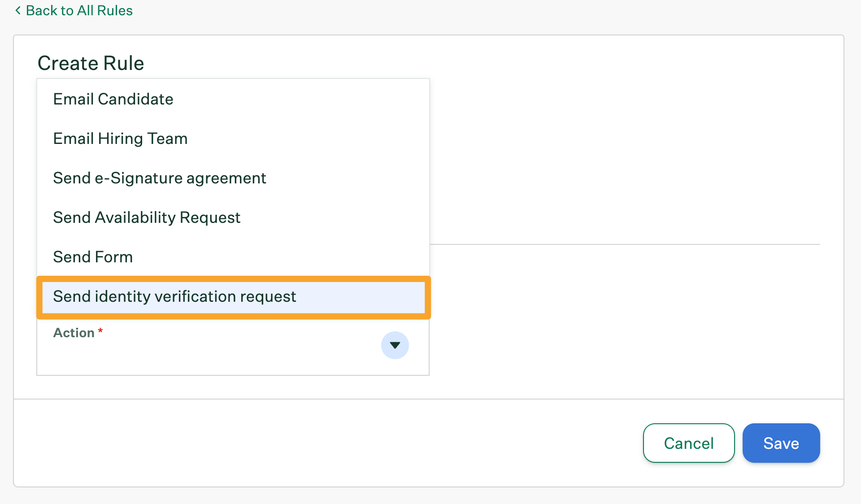Select Email Candidate action

coord(113,99)
